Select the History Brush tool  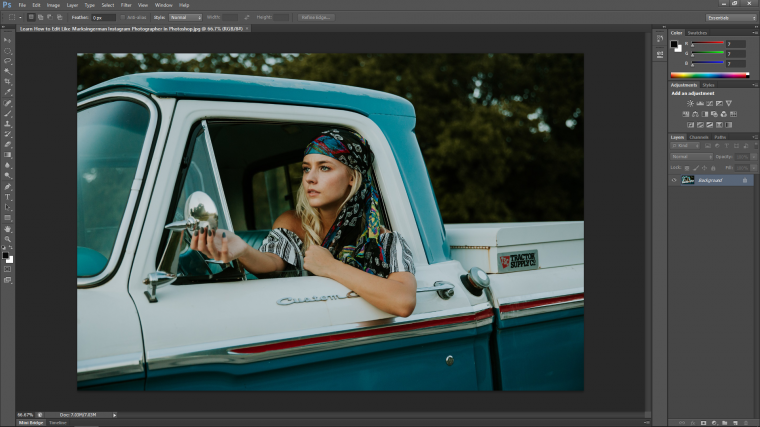coord(7,134)
